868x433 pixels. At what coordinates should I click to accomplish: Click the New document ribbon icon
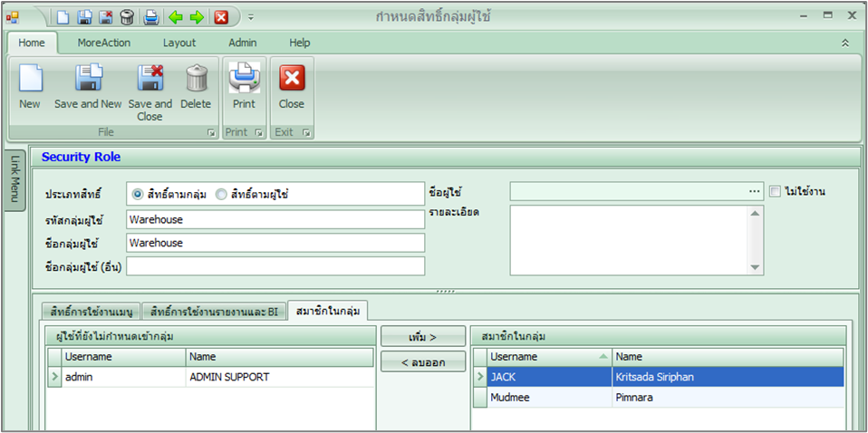click(30, 79)
